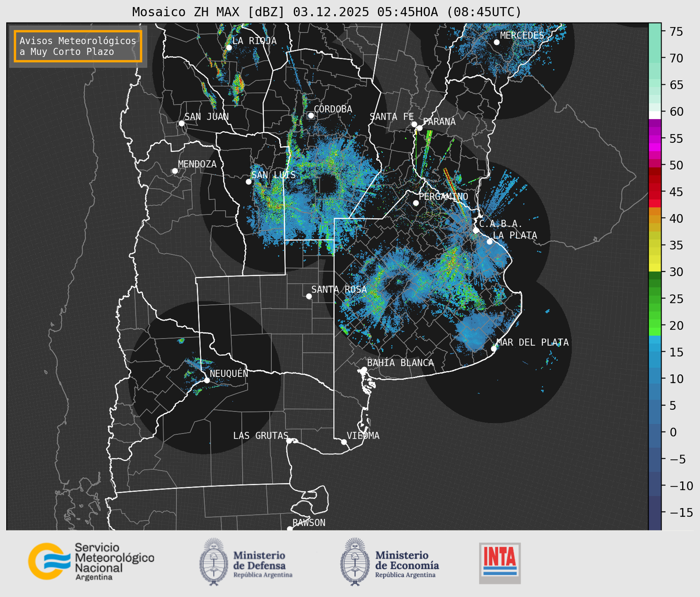Select the PERGAMINO city marker
Screen dimensions: 700x597
click(x=416, y=203)
